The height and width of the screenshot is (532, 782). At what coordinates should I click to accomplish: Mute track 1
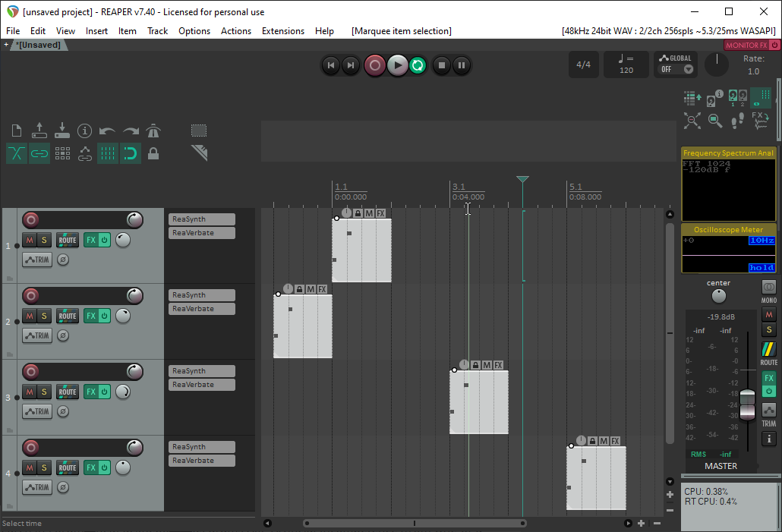[x=30, y=240]
